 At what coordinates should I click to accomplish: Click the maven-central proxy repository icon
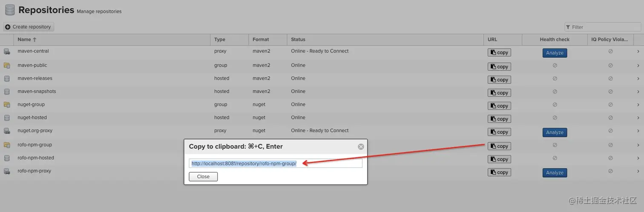click(x=7, y=52)
